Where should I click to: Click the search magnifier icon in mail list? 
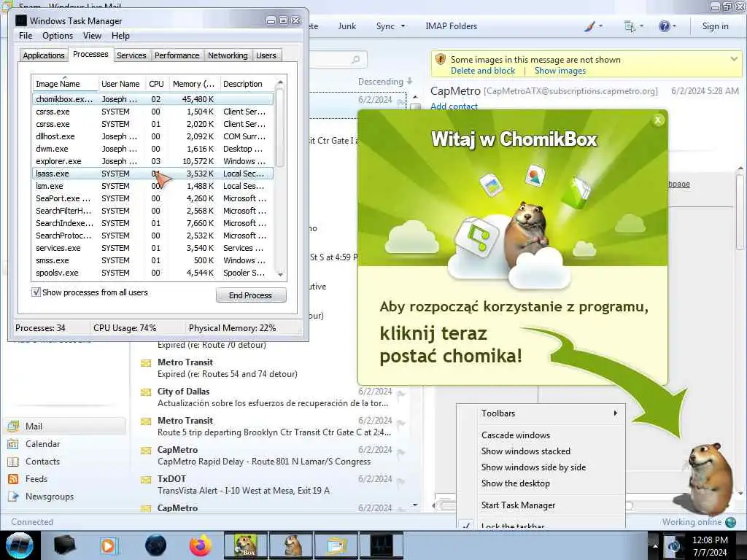point(356,60)
